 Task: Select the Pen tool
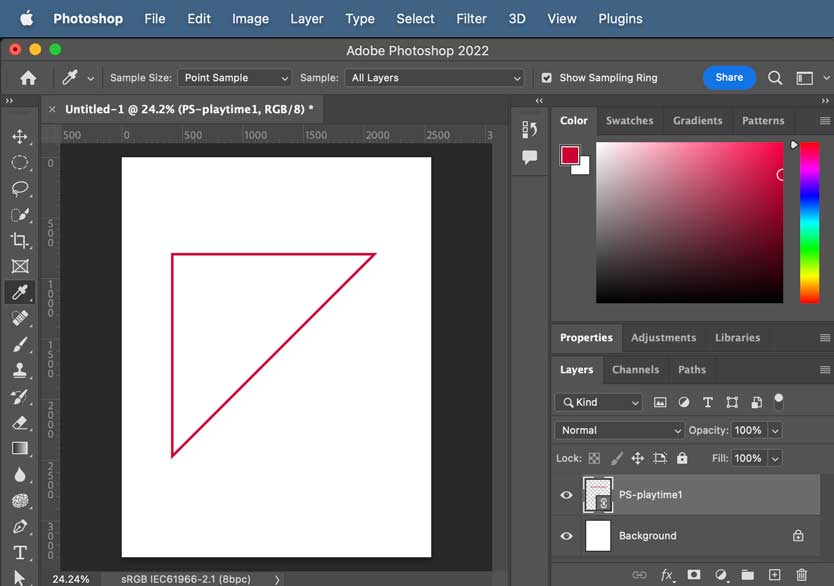click(20, 526)
